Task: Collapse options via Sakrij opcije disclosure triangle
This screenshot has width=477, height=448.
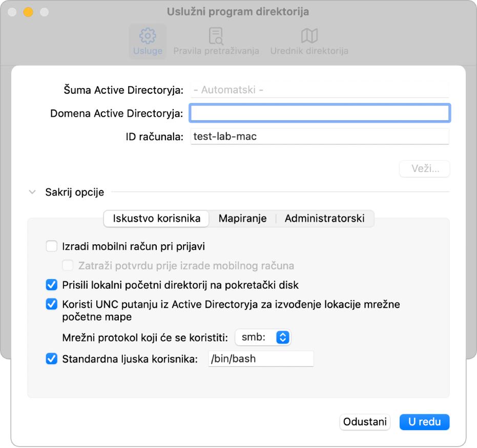Action: [33, 192]
